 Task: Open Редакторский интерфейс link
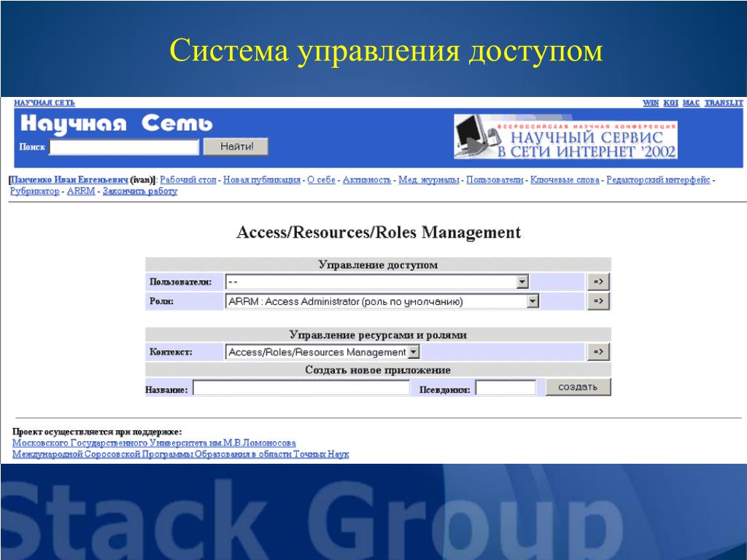(659, 180)
